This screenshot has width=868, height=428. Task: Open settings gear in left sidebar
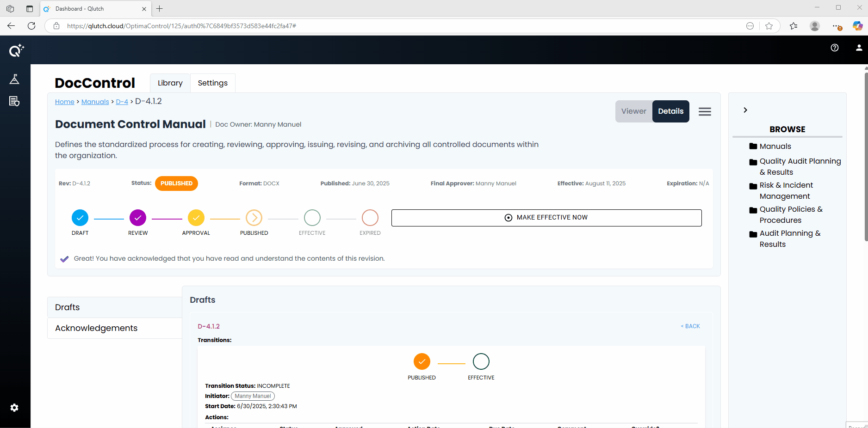point(14,408)
